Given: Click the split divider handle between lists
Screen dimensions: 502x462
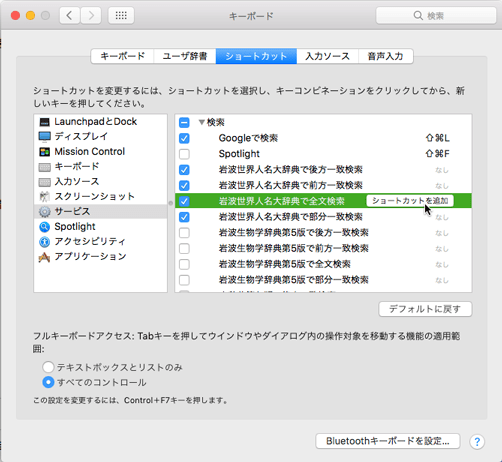Looking at the screenshot, I should click(171, 203).
